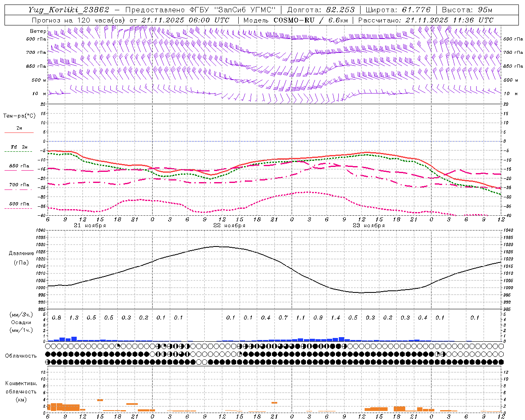
Task: Click the Широта: 61.776 value
Action: [398, 10]
